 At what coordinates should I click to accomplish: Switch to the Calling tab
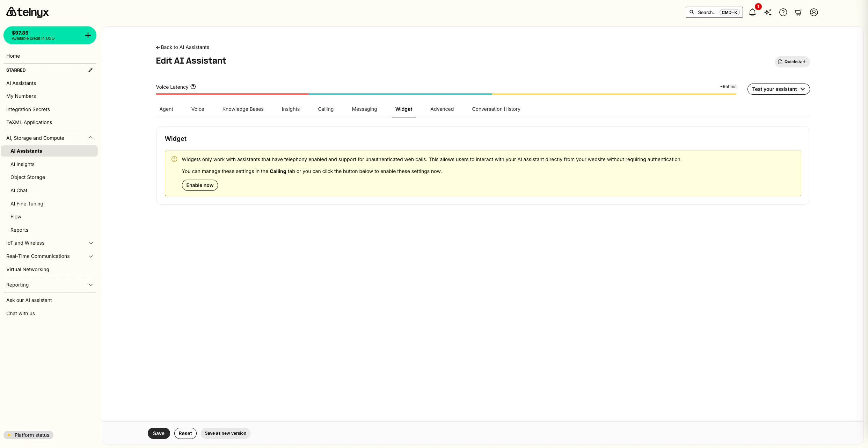(x=326, y=109)
